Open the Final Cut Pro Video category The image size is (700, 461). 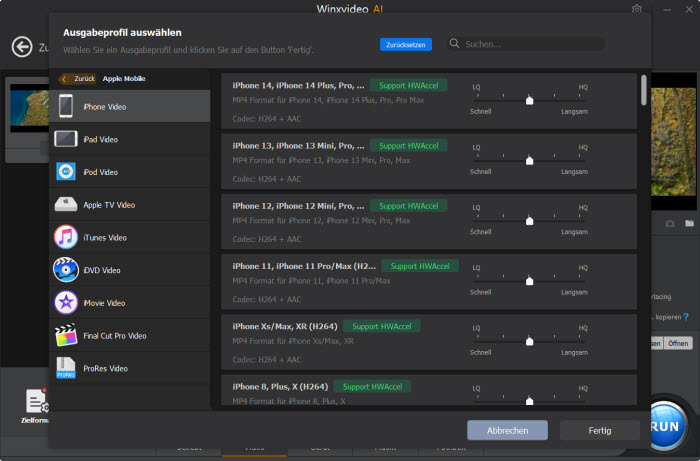(129, 335)
